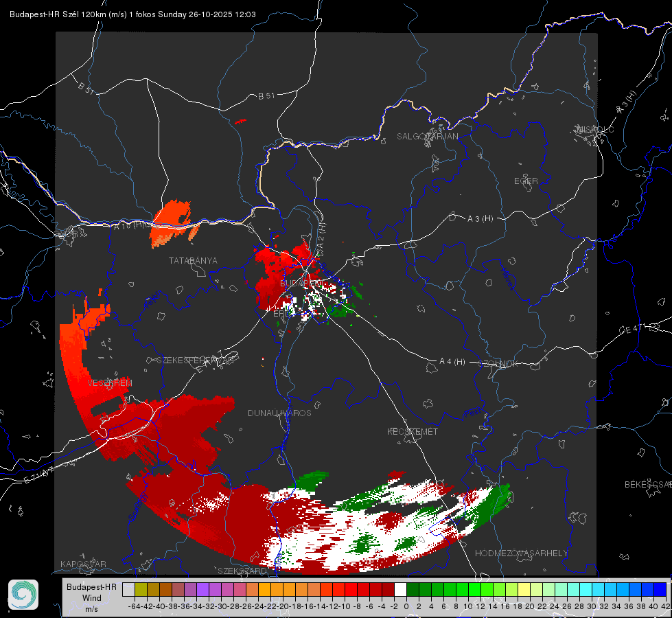672x618 pixels.
Task: Click the 'Budapest-HR Wind m/s' legend caption
Action: click(91, 598)
